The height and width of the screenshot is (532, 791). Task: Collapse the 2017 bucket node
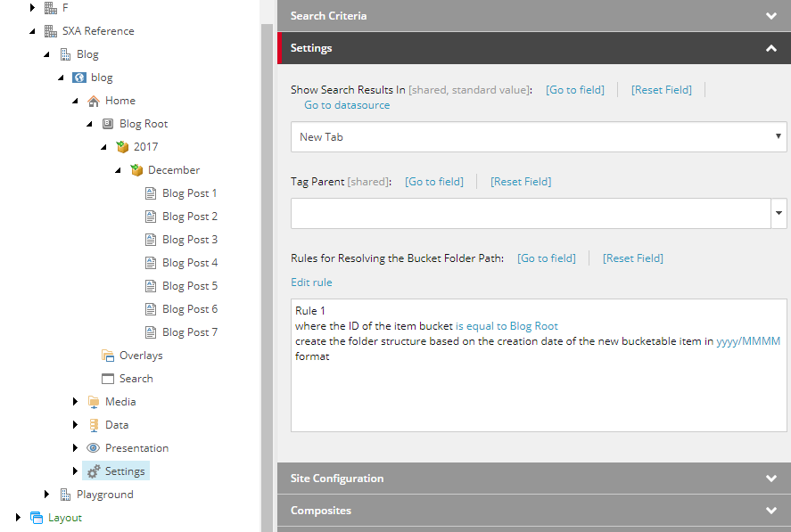coord(103,147)
